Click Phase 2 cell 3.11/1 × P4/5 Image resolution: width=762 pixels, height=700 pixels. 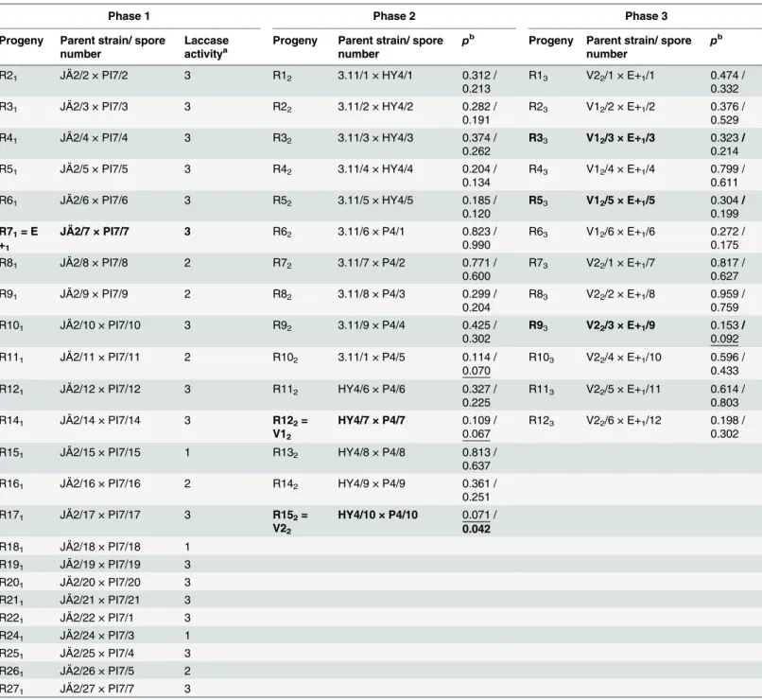point(371,357)
